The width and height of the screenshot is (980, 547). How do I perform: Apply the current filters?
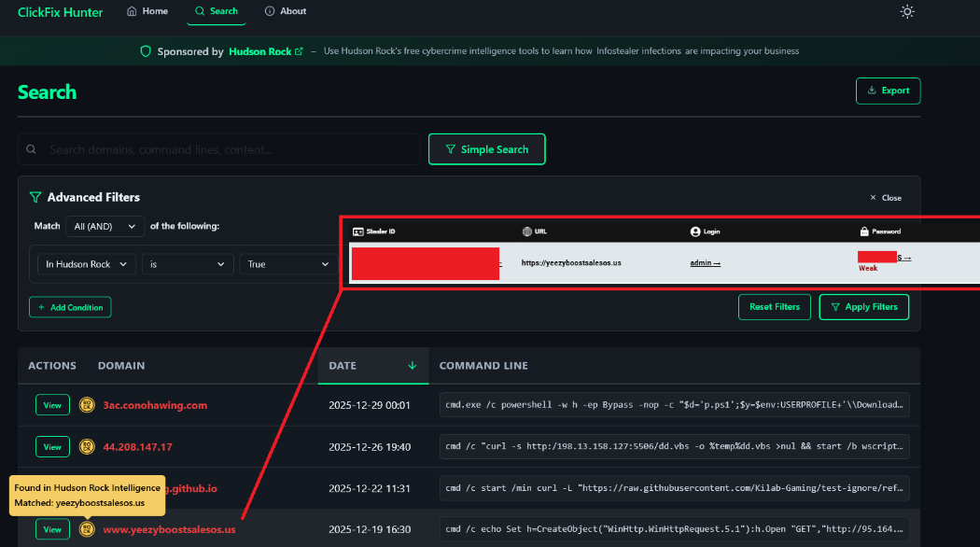[x=863, y=307]
